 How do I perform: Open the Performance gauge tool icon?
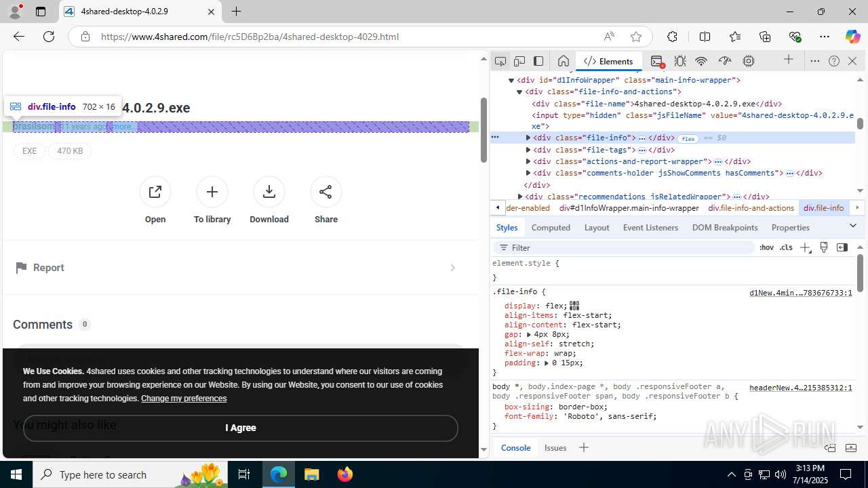tap(725, 61)
